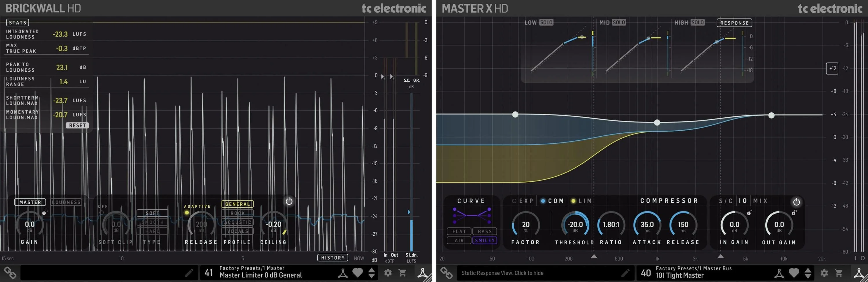This screenshot has height=282, width=868.
Task: Choose the VOCALS profile
Action: pyautogui.click(x=238, y=231)
